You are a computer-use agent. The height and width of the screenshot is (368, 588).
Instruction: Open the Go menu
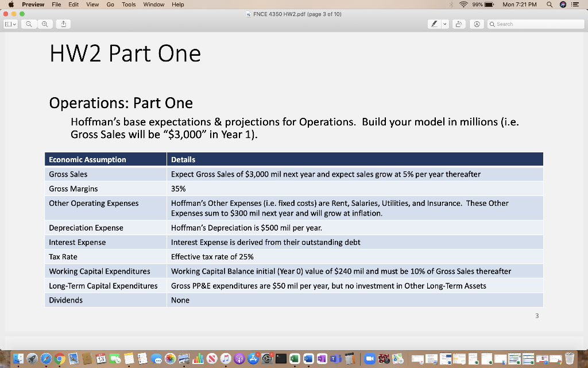(x=110, y=5)
